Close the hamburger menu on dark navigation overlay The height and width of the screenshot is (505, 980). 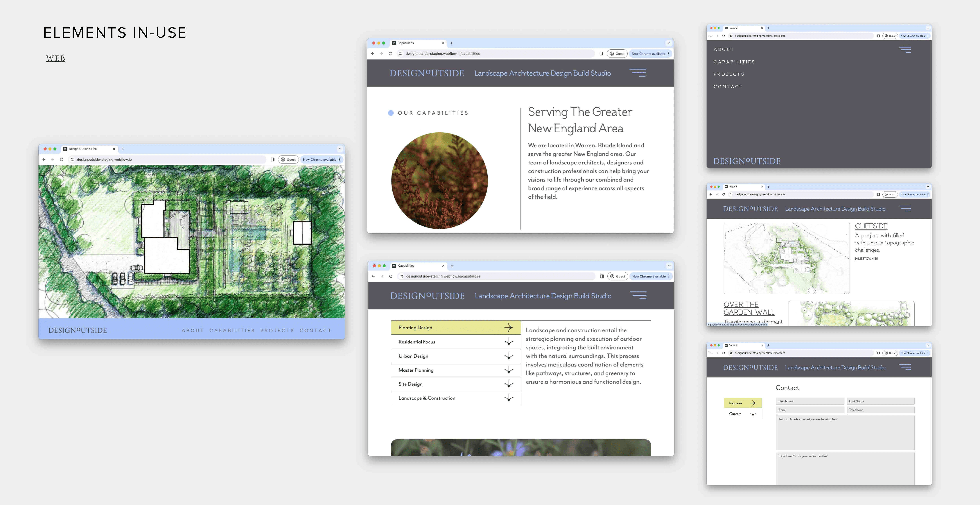(x=905, y=49)
